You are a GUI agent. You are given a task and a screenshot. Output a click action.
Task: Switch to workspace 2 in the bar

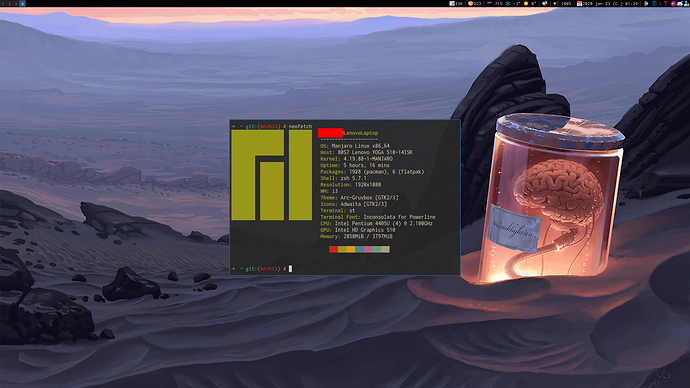(x=10, y=4)
